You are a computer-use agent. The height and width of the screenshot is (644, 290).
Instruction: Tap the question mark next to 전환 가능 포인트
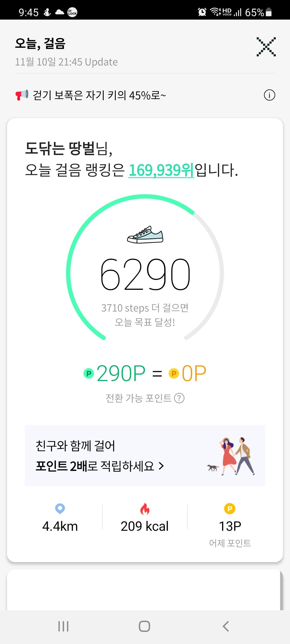[x=179, y=398]
